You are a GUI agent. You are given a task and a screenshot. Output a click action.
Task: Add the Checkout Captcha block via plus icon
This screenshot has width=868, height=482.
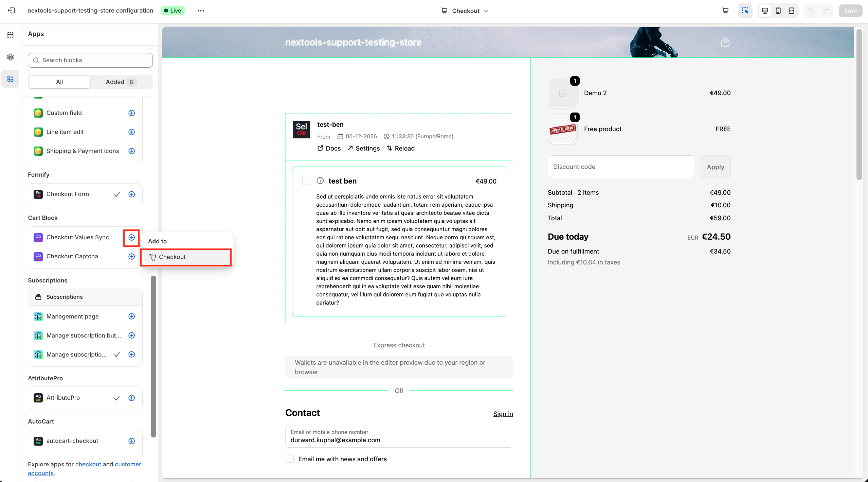(132, 256)
